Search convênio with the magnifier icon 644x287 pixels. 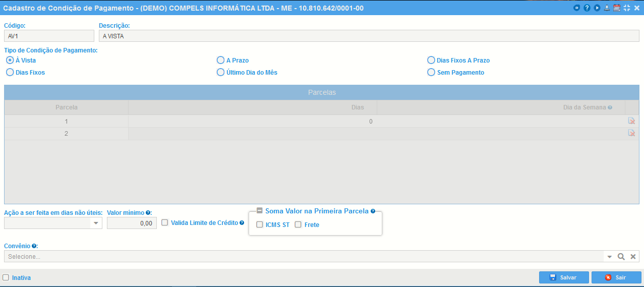click(621, 256)
